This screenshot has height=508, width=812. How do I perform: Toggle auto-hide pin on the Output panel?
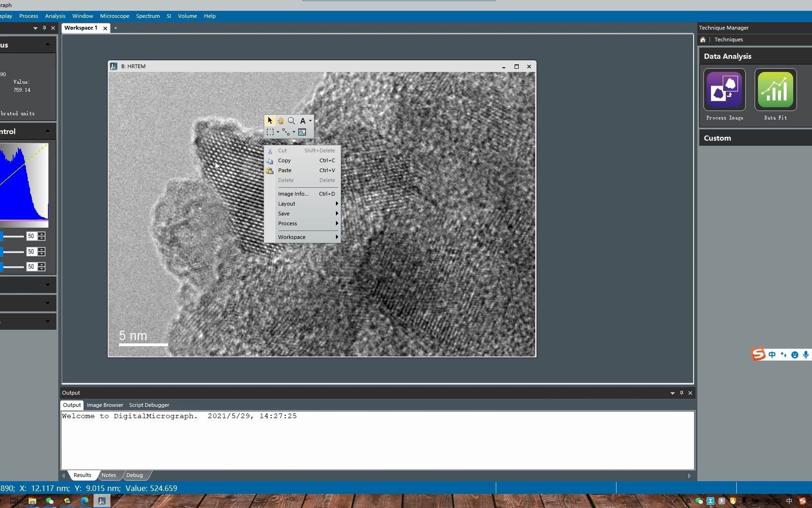pos(681,393)
